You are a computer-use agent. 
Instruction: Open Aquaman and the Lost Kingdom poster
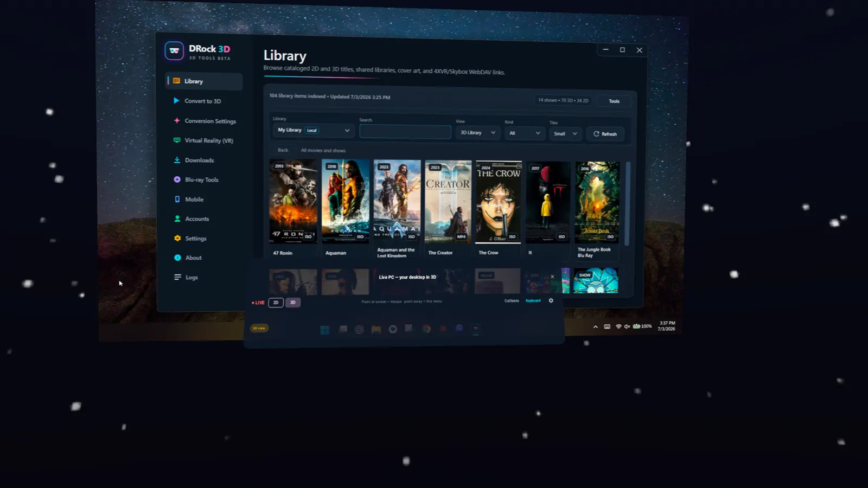[x=397, y=201]
